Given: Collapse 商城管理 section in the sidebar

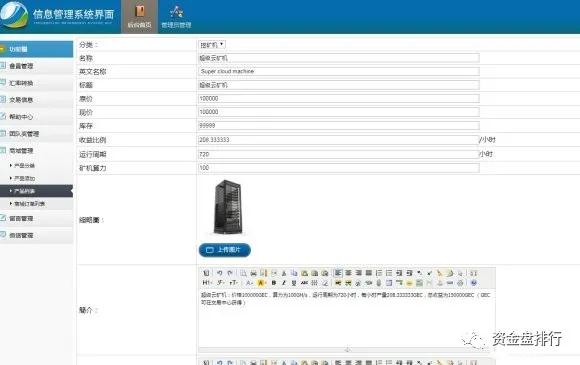Looking at the screenshot, I should (x=36, y=151).
